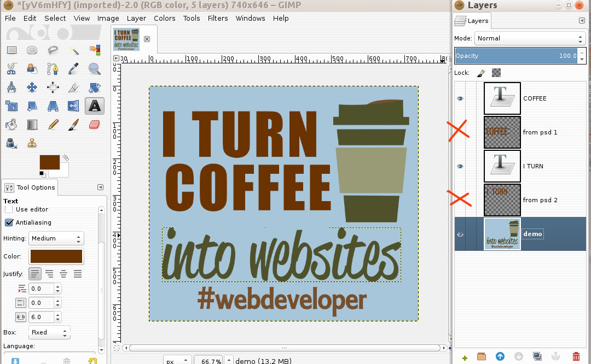
Task: Select the Scissors Select tool
Action: pyautogui.click(x=11, y=68)
